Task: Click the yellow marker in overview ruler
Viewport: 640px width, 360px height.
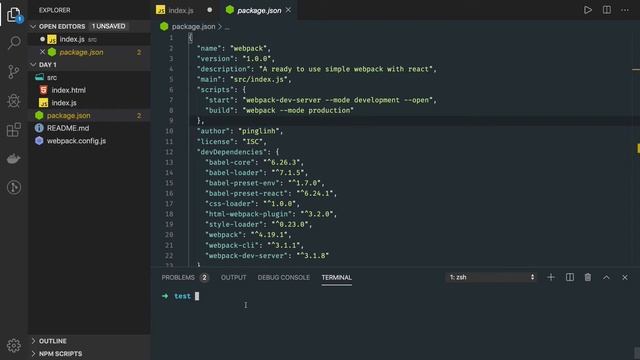Action: tap(638, 148)
